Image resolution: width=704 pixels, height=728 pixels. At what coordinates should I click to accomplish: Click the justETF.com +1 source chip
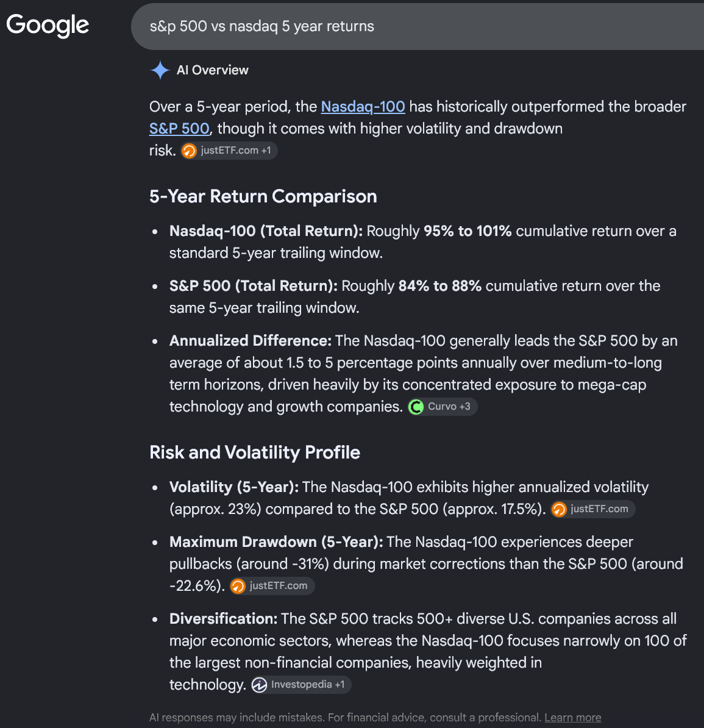229,151
